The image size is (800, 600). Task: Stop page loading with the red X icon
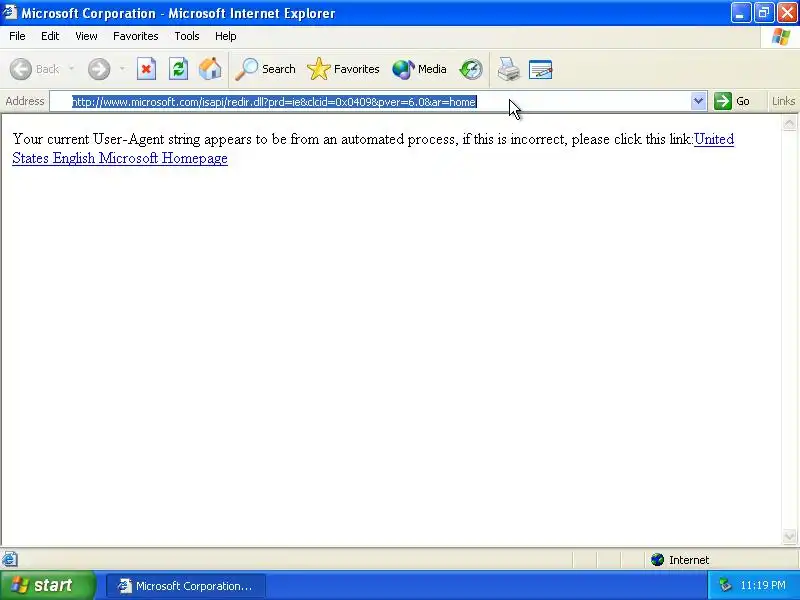click(x=146, y=69)
